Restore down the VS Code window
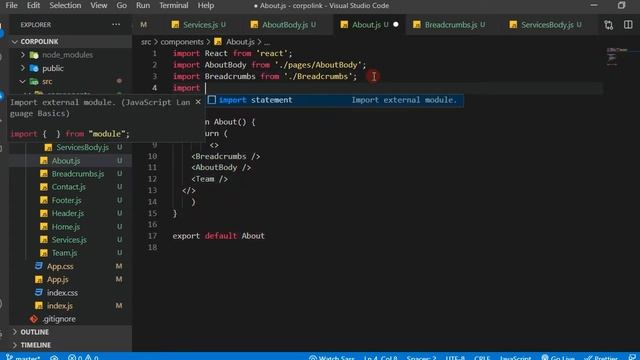The image size is (640, 360). 621,5
